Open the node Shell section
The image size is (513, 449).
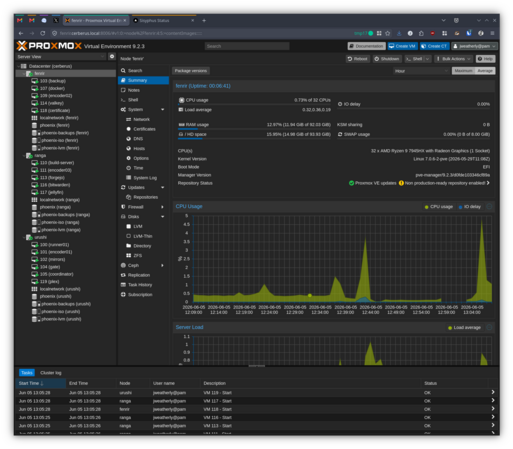point(133,100)
